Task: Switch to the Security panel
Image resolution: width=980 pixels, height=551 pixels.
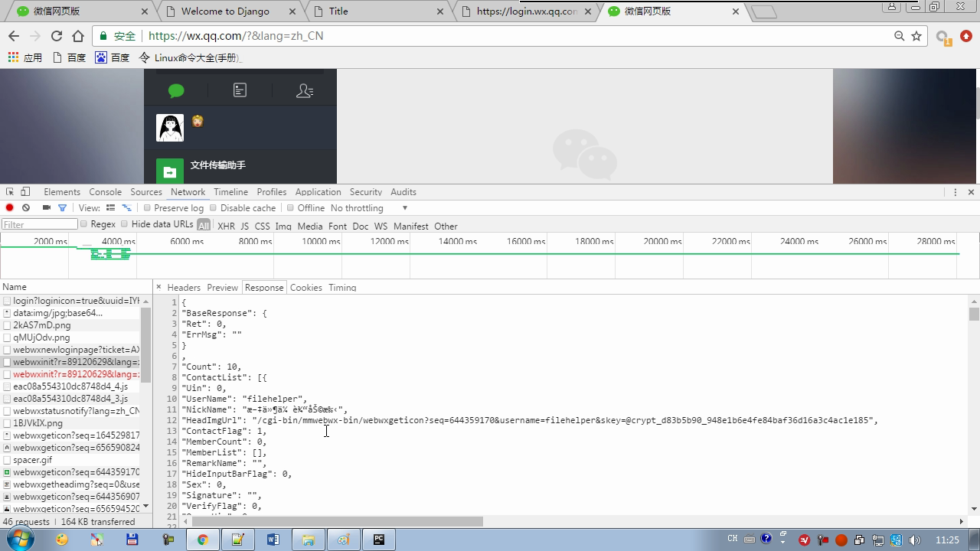Action: [366, 192]
